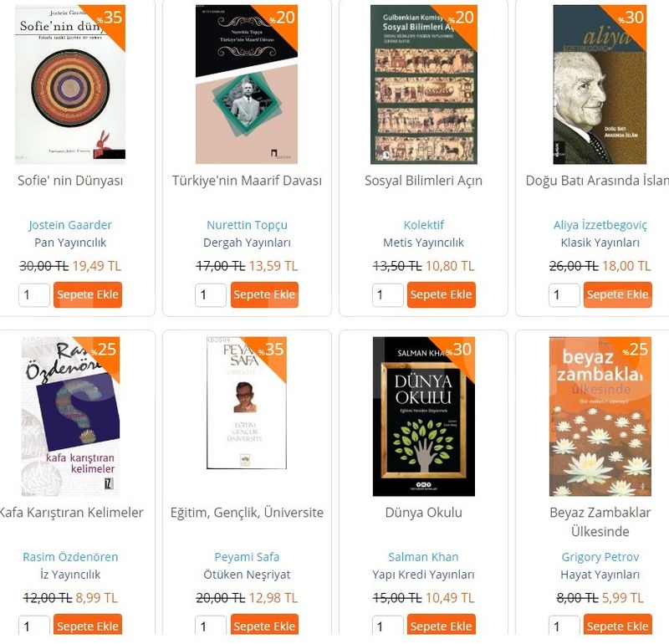Add Sosyal Bilimleri Açın to cart

click(442, 294)
